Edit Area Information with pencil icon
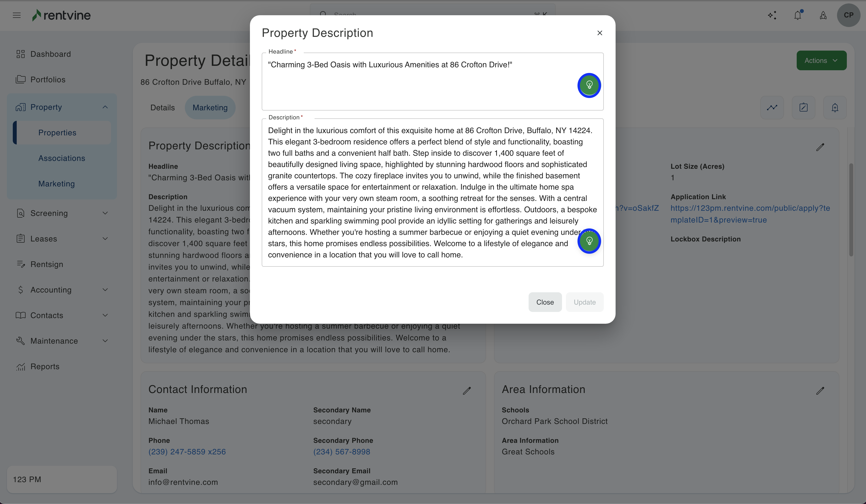The image size is (866, 504). 820,391
